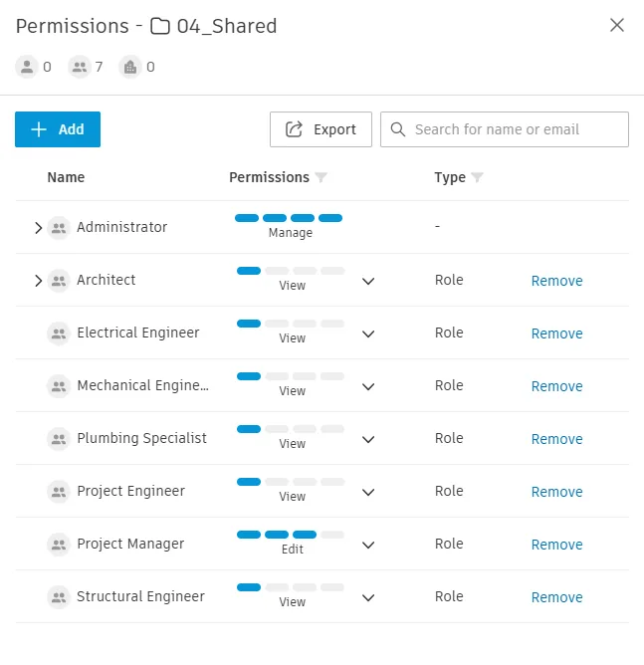Click the group icon for Project Manager
The width and height of the screenshot is (644, 665).
pos(59,545)
